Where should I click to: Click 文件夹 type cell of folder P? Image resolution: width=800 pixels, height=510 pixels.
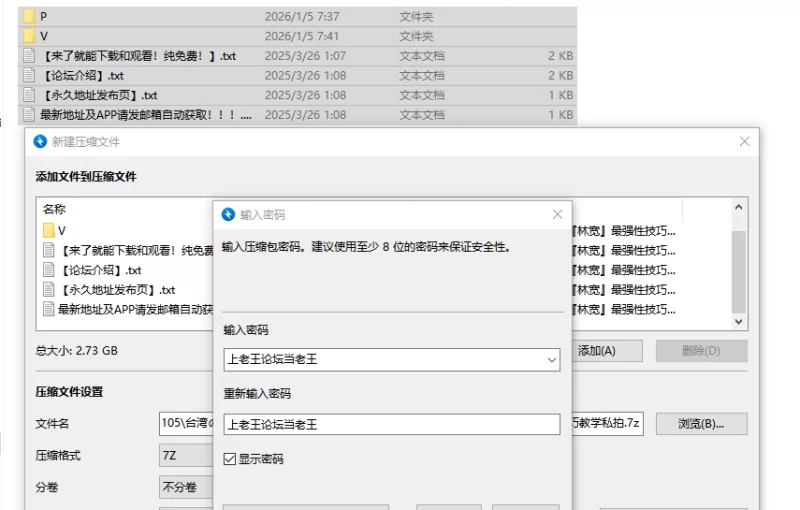(x=416, y=16)
